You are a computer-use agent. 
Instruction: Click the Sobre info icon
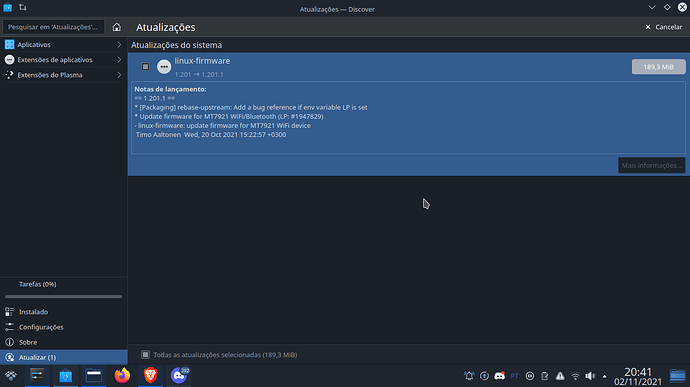9,342
